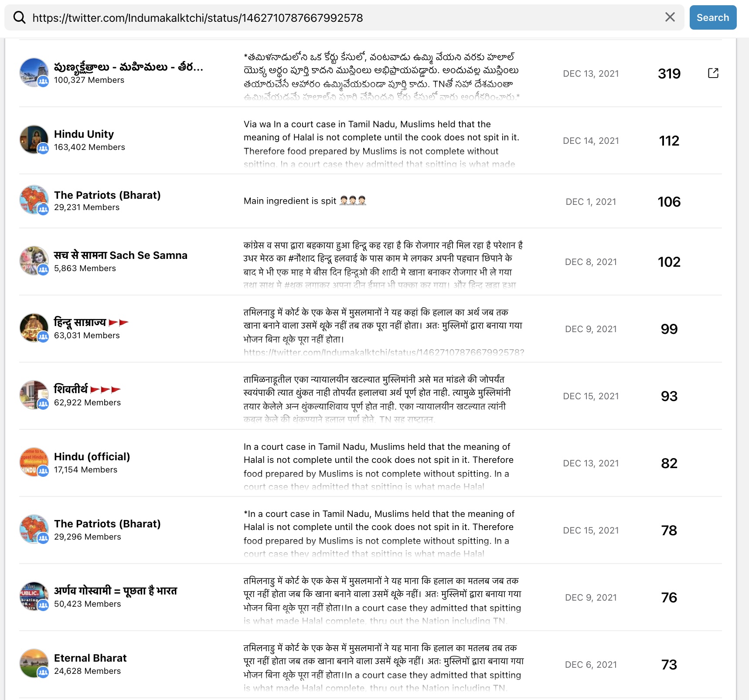Screen dimensions: 749x700
Task: Click the blue Search button
Action: pyautogui.click(x=713, y=17)
